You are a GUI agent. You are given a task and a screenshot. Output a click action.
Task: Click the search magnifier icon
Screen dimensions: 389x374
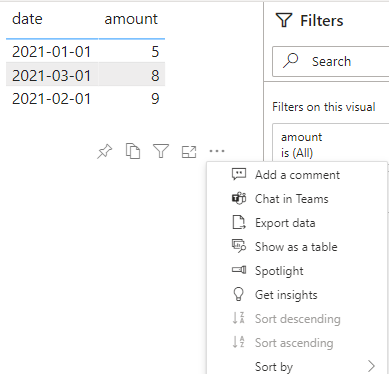(x=290, y=61)
